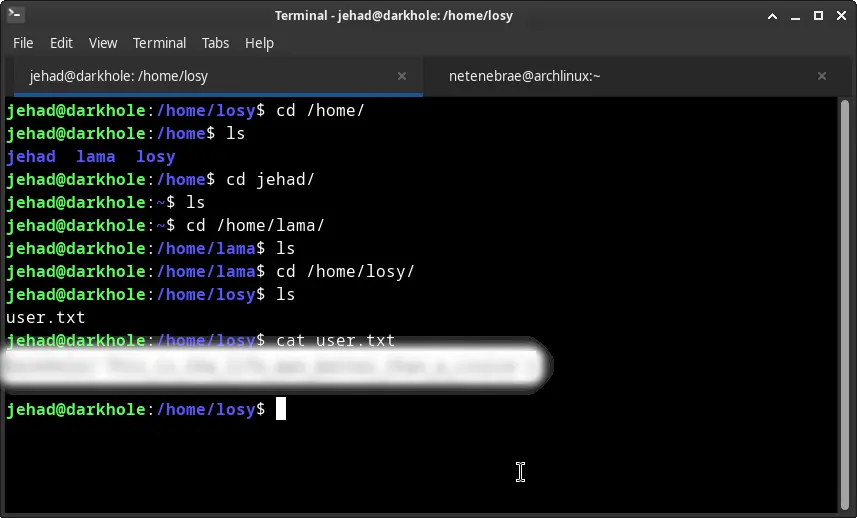Click the blurred output line of user.txt
This screenshot has height=518, width=857.
(x=270, y=366)
